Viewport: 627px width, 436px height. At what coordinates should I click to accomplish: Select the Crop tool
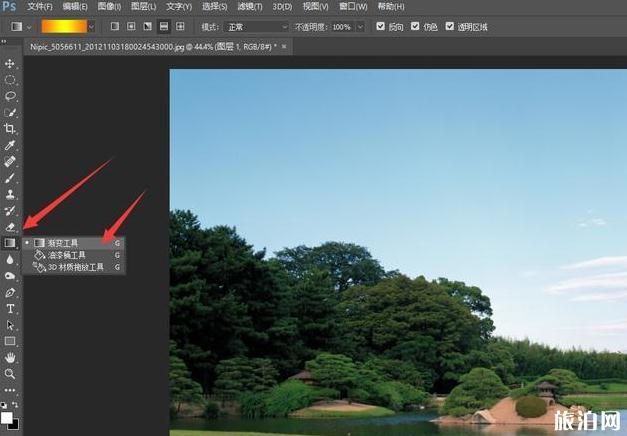pyautogui.click(x=10, y=129)
